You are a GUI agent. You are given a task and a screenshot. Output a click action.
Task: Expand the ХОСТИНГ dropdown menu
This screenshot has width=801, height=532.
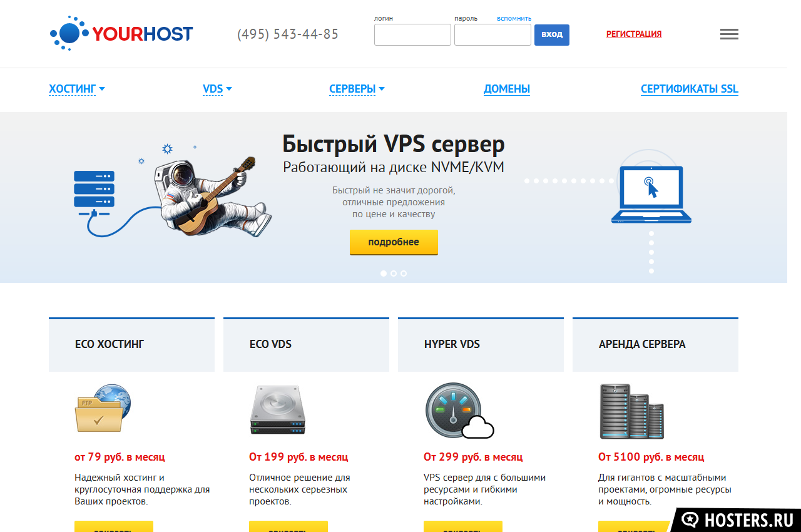77,89
